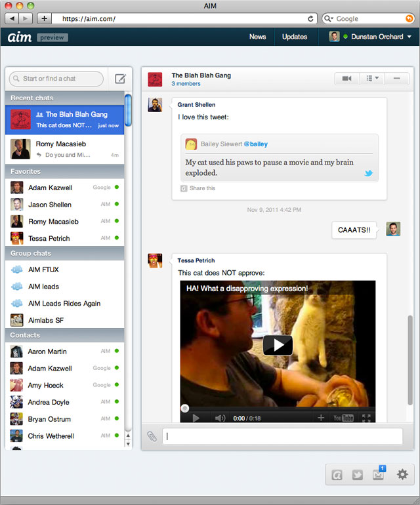This screenshot has height=505, width=420.
Task: Expand the Dunstan Orchard account menu
Action: pyautogui.click(x=409, y=37)
